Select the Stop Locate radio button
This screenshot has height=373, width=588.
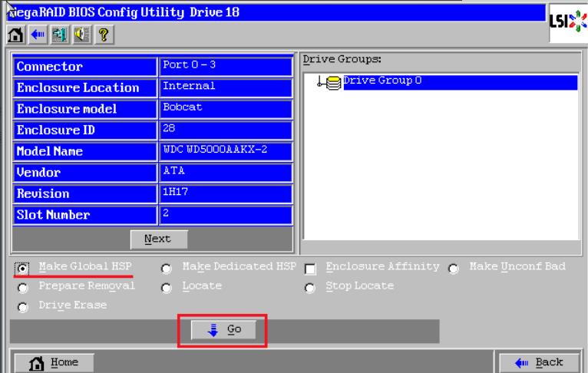[310, 289]
